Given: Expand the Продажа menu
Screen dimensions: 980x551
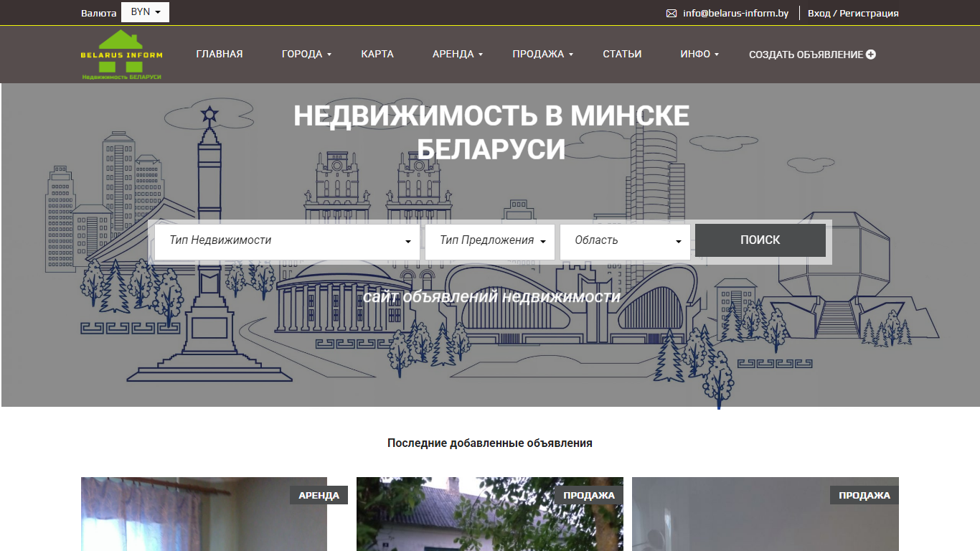Looking at the screenshot, I should (x=542, y=54).
